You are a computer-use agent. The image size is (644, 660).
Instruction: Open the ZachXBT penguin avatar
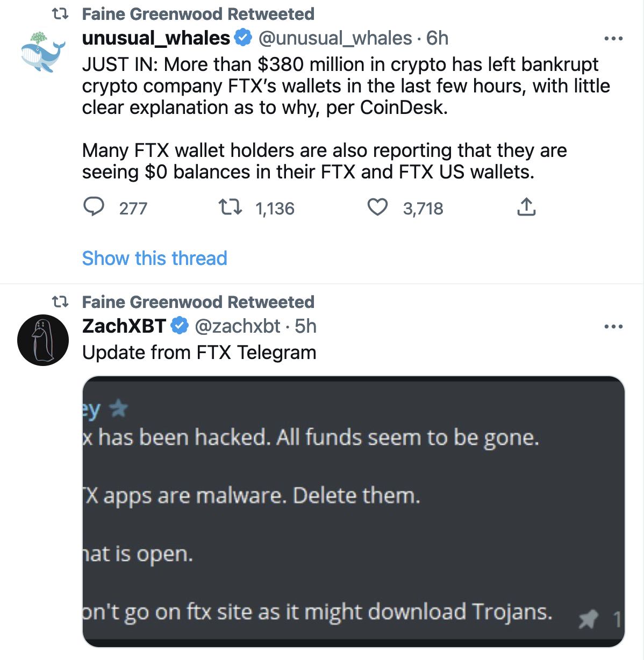pos(43,340)
